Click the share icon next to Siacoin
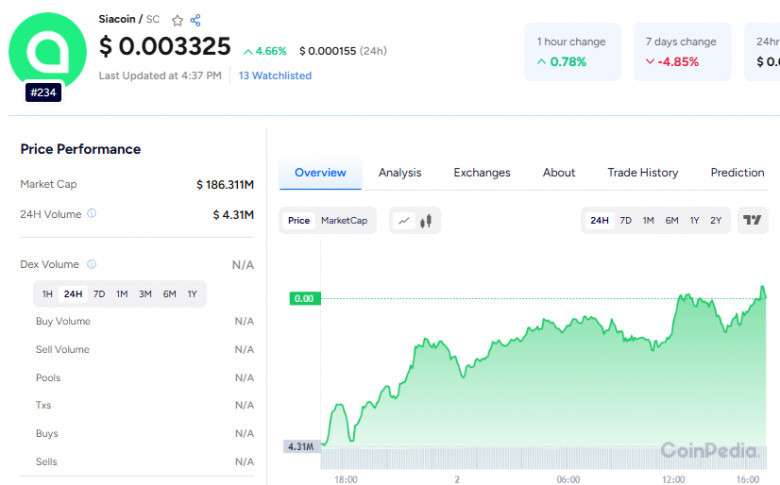Viewport: 780px width, 485px height. pos(195,20)
